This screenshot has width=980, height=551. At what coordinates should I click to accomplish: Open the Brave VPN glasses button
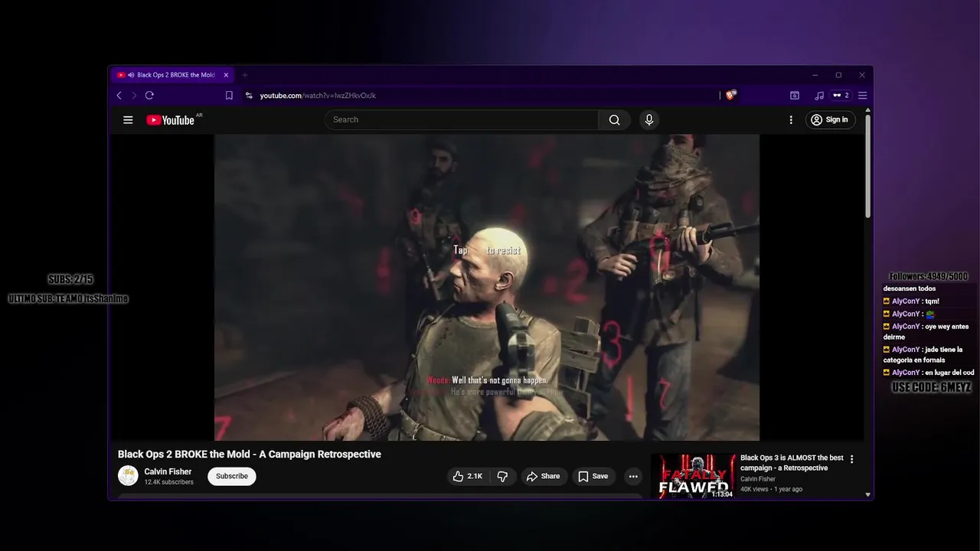(841, 96)
